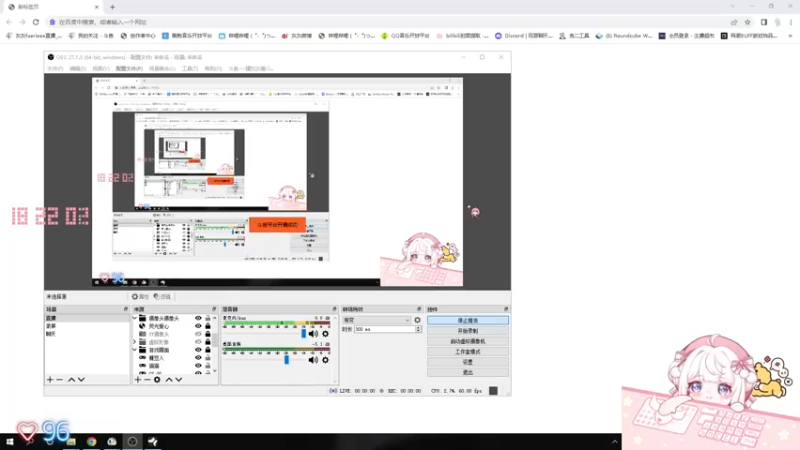
Task: Open OBS from the taskbar
Action: (132, 442)
